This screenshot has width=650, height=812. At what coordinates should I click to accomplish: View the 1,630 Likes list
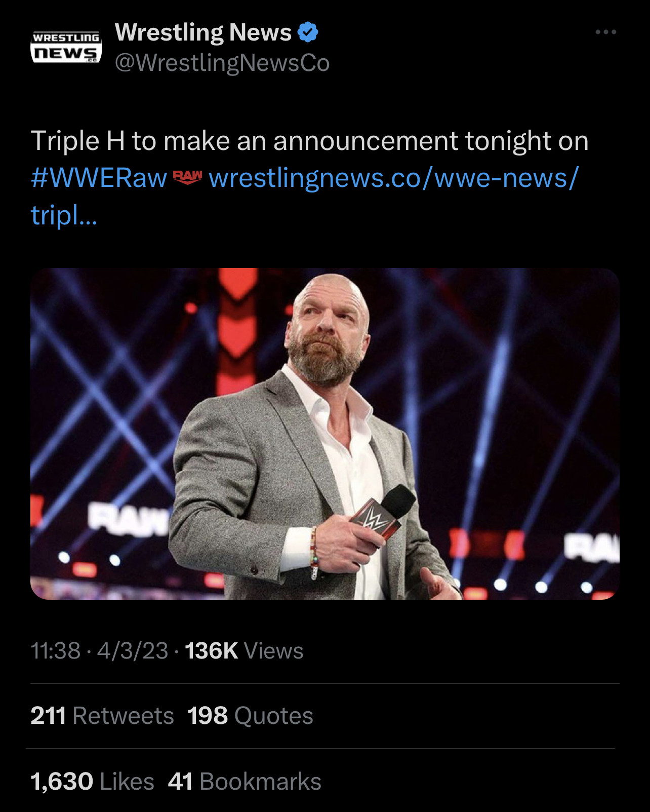pyautogui.click(x=92, y=781)
